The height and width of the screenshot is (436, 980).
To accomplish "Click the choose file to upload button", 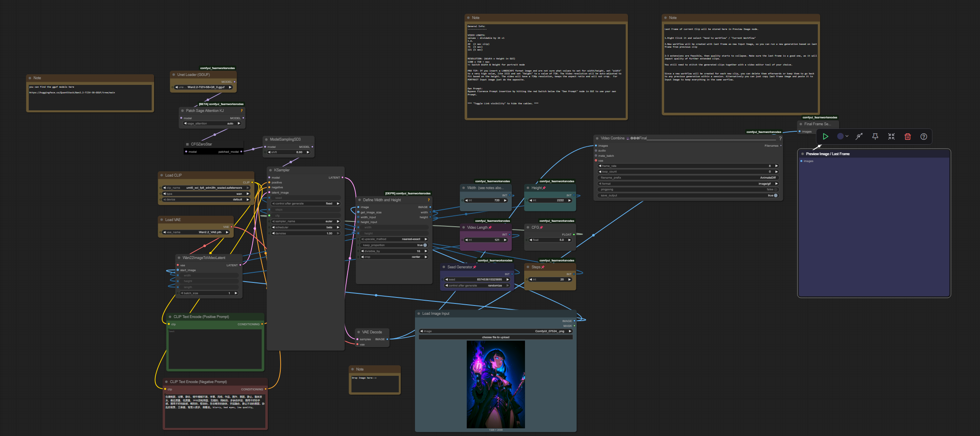I will [495, 337].
